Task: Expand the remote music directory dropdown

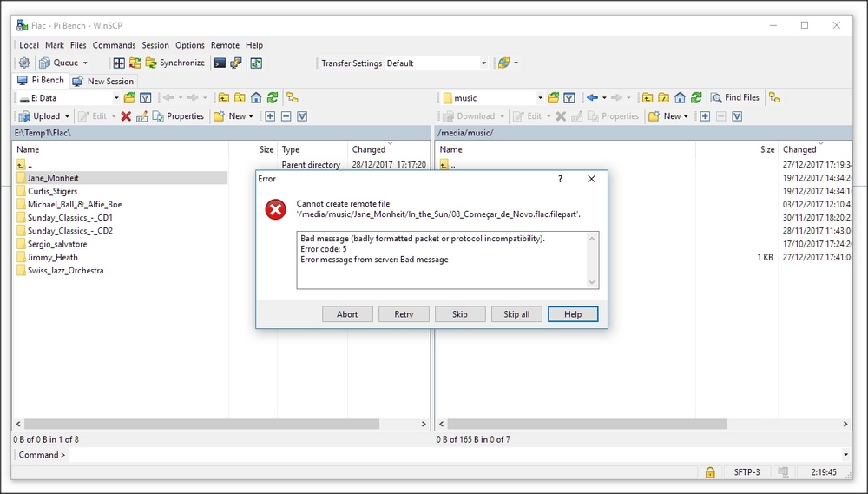Action: pos(539,98)
